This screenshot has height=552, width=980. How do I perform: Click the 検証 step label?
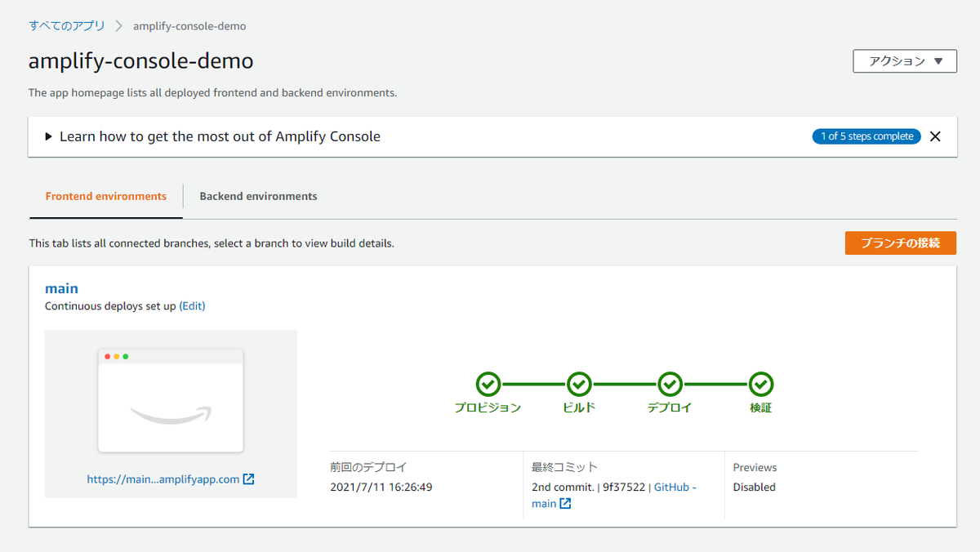click(761, 407)
